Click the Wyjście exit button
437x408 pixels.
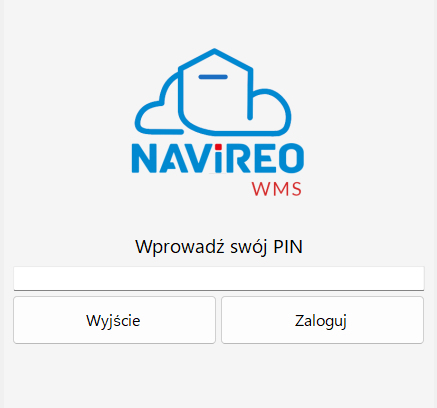114,320
